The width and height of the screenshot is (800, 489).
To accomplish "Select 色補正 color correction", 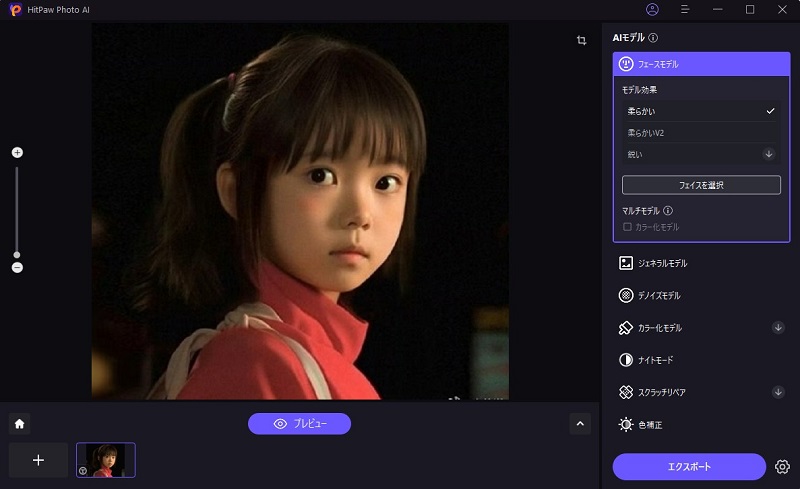I will [x=702, y=425].
